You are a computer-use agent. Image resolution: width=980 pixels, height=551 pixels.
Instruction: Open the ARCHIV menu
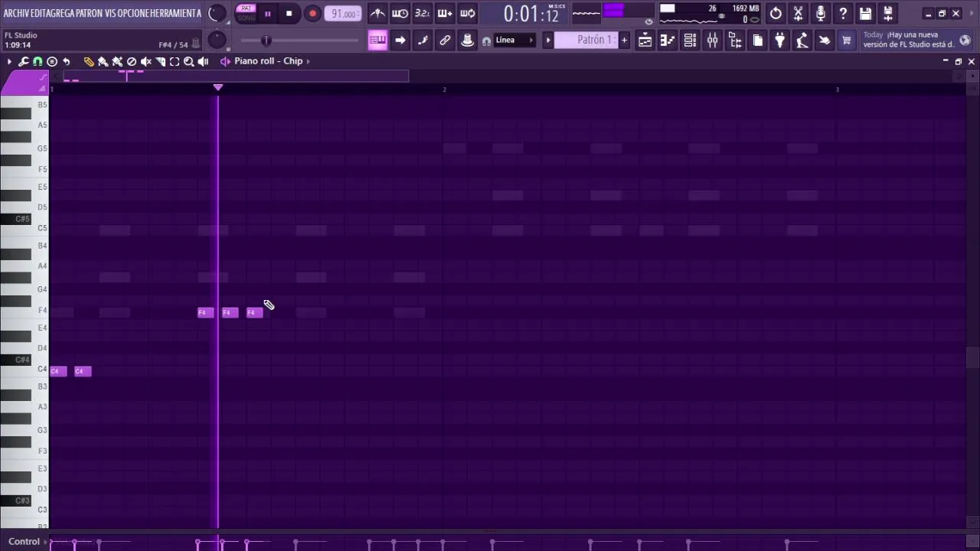coord(17,13)
